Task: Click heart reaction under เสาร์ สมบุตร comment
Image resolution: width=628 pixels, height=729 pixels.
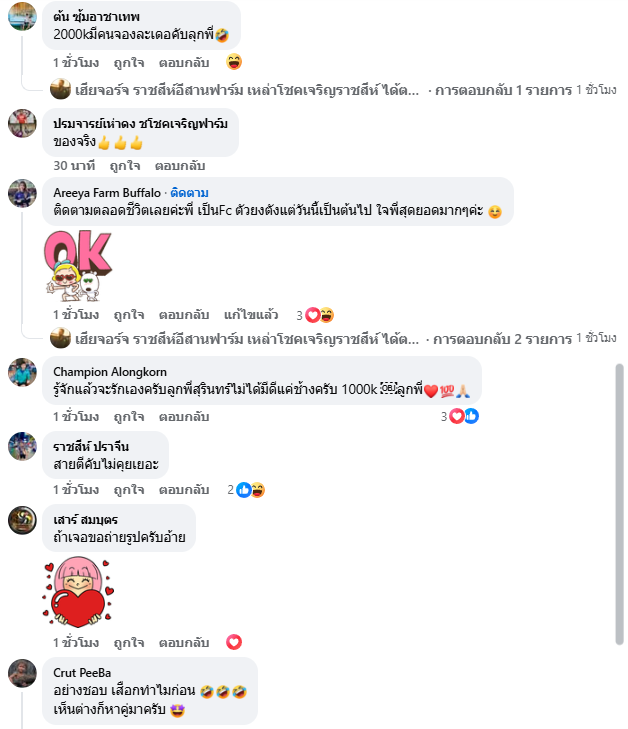Action: click(x=234, y=642)
